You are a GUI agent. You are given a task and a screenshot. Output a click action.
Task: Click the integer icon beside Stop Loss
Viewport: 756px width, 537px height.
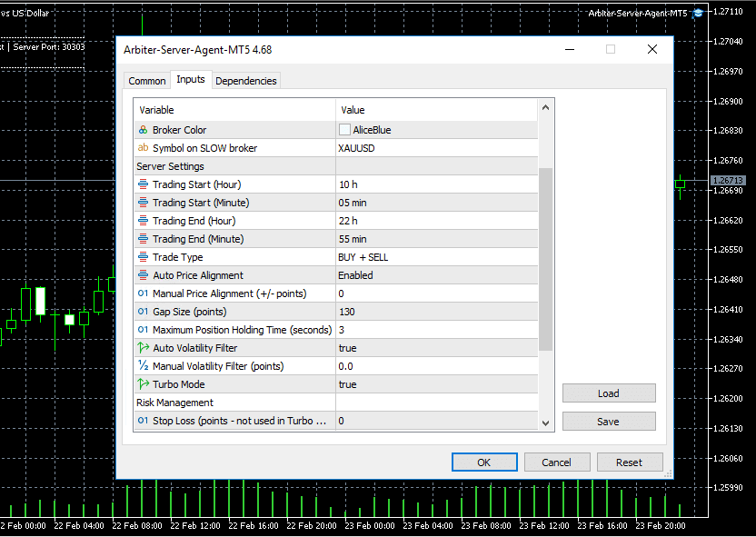pyautogui.click(x=144, y=421)
